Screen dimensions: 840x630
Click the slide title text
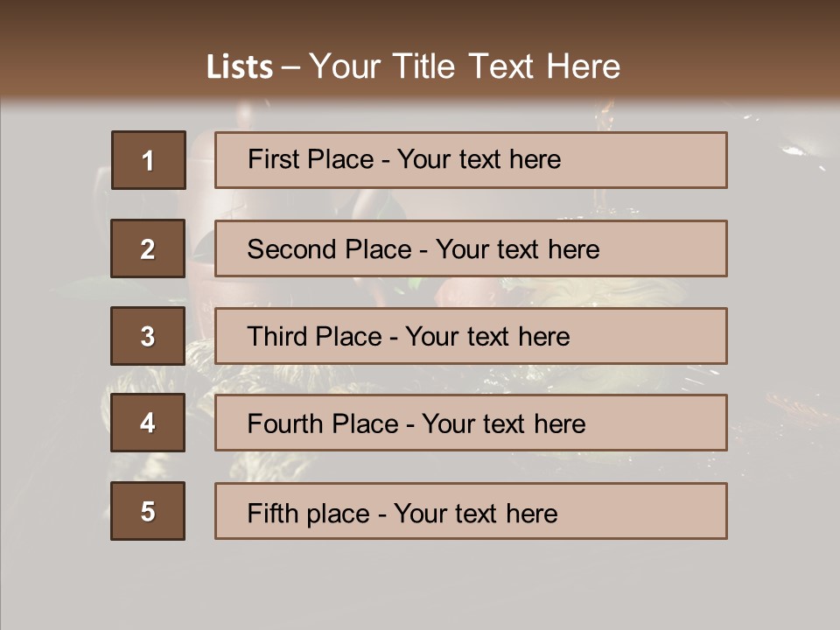click(413, 66)
